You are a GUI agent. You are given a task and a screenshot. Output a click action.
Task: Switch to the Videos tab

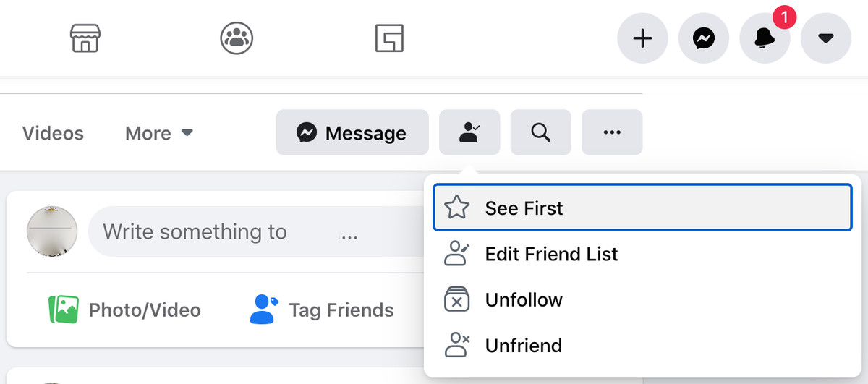point(53,133)
